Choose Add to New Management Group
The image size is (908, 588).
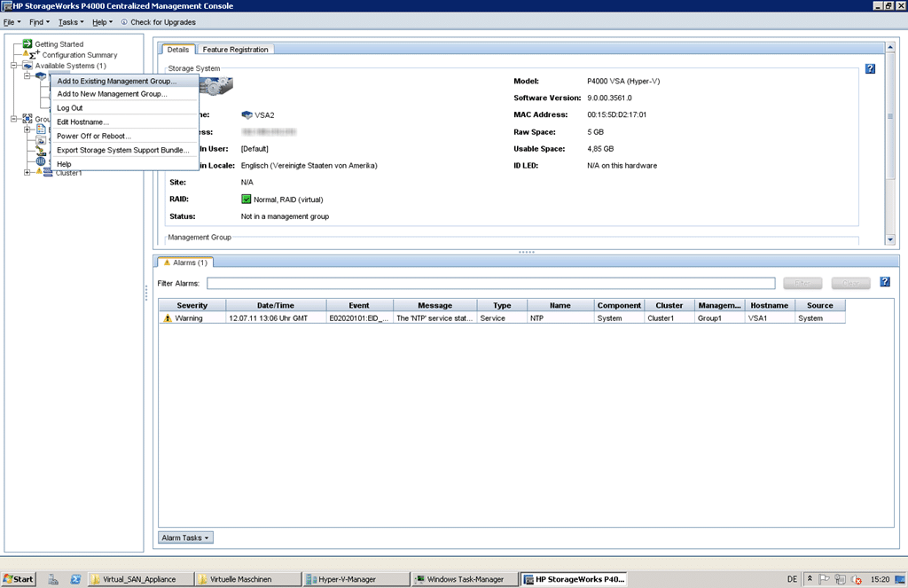click(124, 94)
